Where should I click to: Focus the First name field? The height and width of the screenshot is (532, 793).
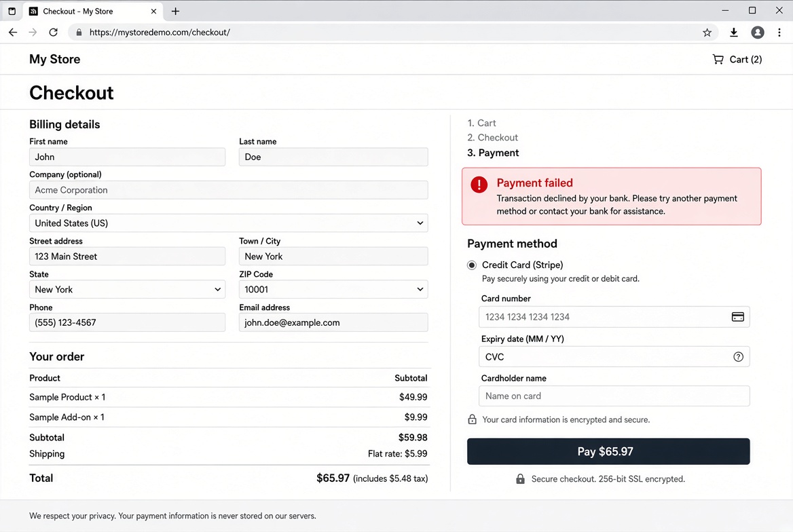tap(128, 157)
